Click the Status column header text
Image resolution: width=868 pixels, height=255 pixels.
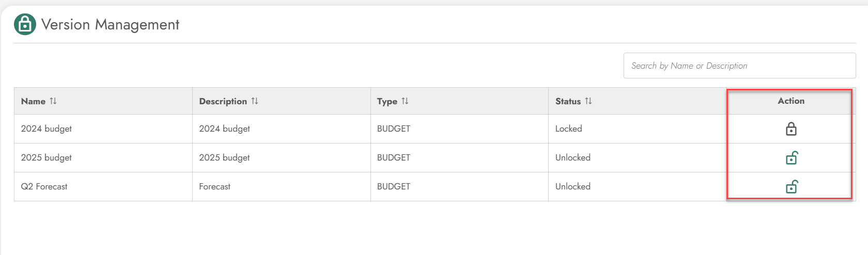(x=568, y=101)
